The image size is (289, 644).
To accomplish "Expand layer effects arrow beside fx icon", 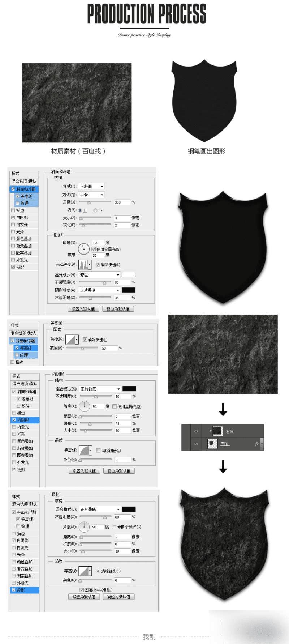I will (x=262, y=444).
